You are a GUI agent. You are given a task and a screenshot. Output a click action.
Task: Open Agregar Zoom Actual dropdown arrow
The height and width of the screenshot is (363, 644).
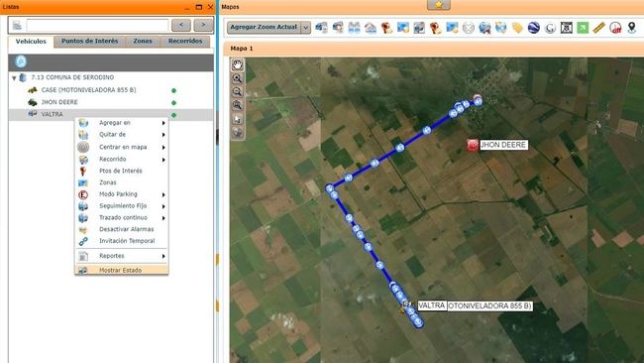tap(305, 28)
